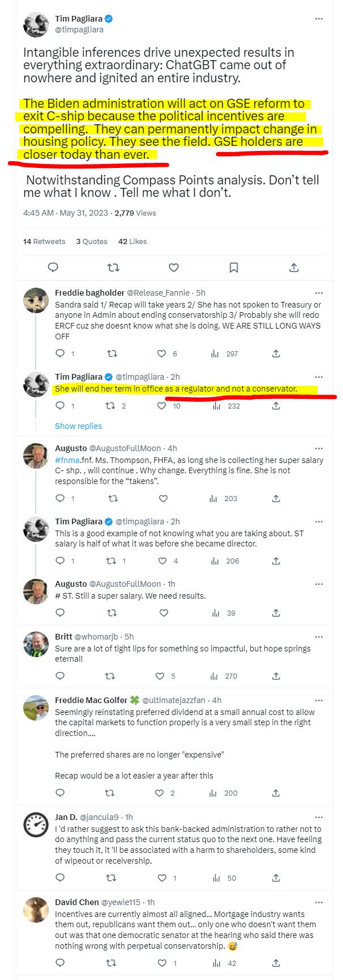This screenshot has height=980, width=343.
Task: View the 14 Retweets list
Action: [x=44, y=241]
